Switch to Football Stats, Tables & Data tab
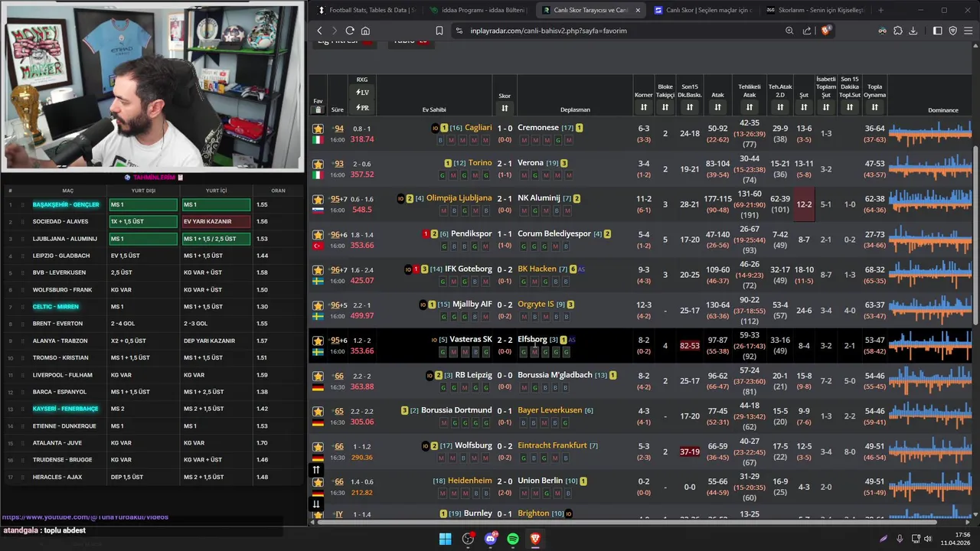Screen dimensions: 980x551 tap(366, 10)
